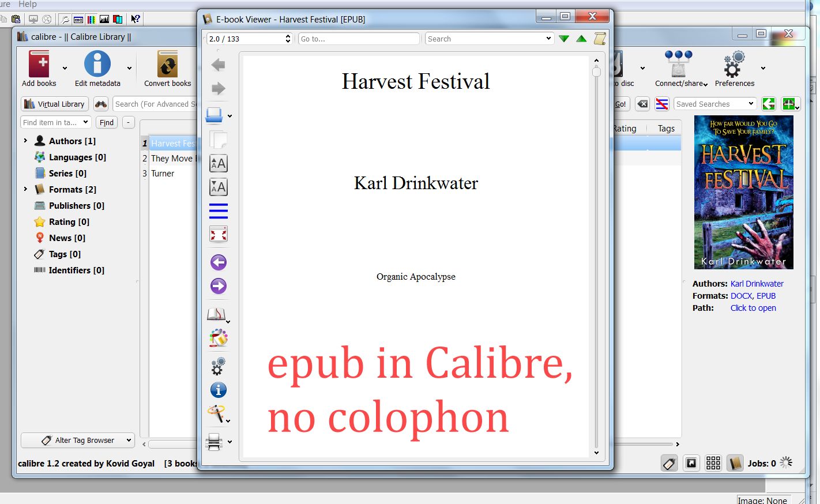Toggle Cover Browser panel button

coord(691,463)
